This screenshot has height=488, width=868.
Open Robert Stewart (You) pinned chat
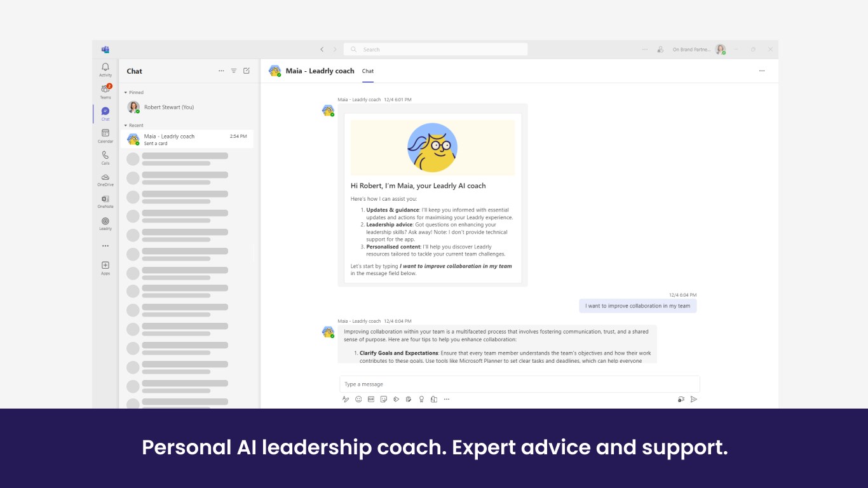[x=187, y=107]
